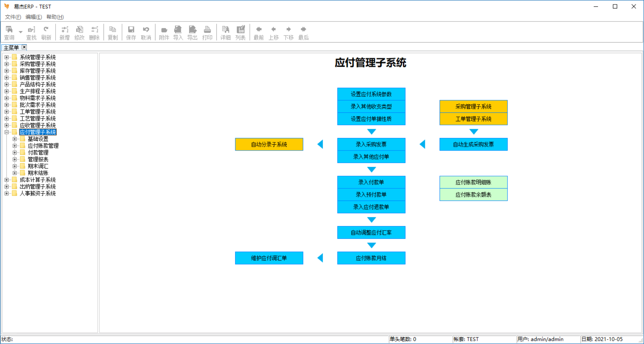Expand the 系统管理子系统 tree node
The height and width of the screenshot is (344, 644).
(6, 57)
